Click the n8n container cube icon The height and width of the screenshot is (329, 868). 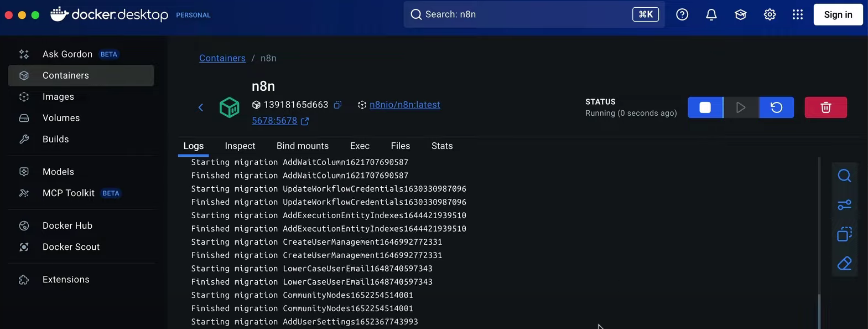(x=230, y=107)
